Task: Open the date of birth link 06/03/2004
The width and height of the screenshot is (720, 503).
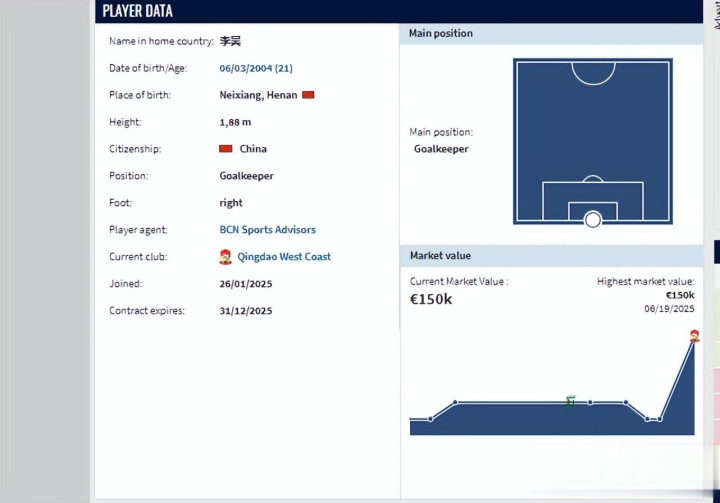Action: (256, 68)
